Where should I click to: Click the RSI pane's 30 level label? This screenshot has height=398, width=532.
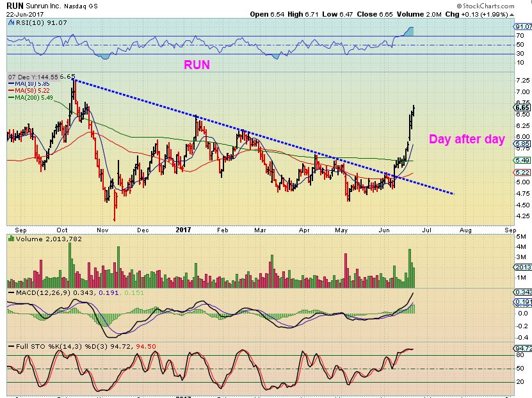click(520, 54)
